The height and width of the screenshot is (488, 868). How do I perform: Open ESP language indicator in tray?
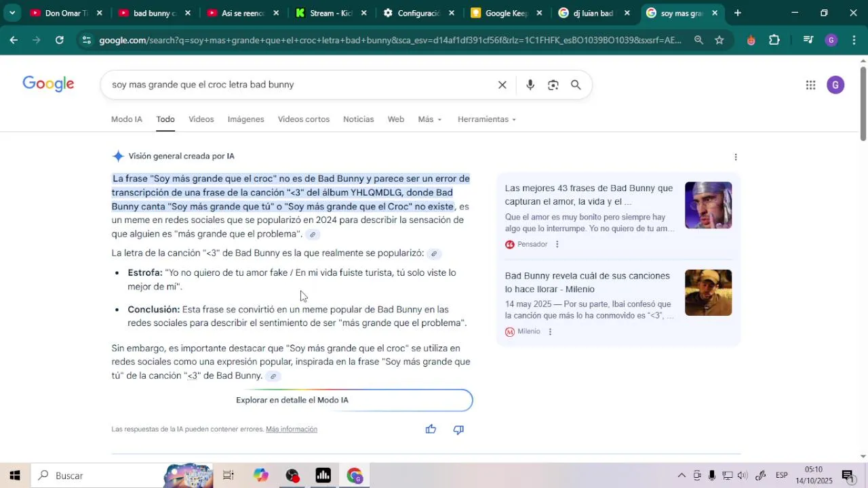(781, 476)
